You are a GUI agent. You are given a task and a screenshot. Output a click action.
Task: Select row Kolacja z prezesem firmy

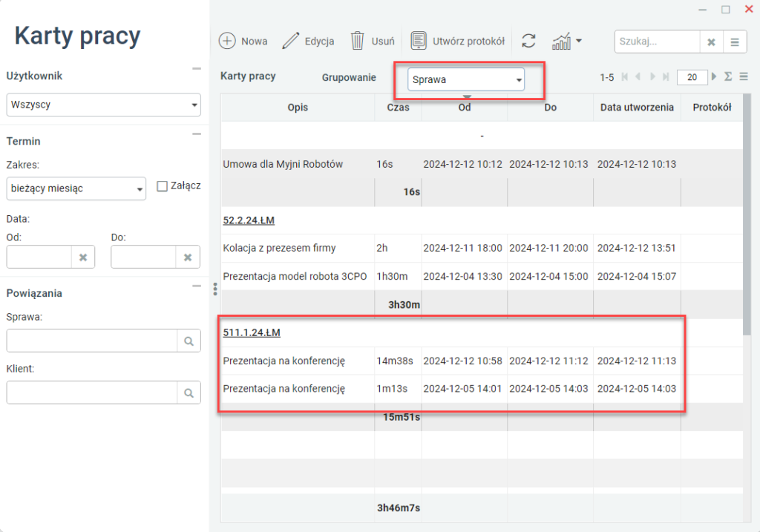(482, 248)
